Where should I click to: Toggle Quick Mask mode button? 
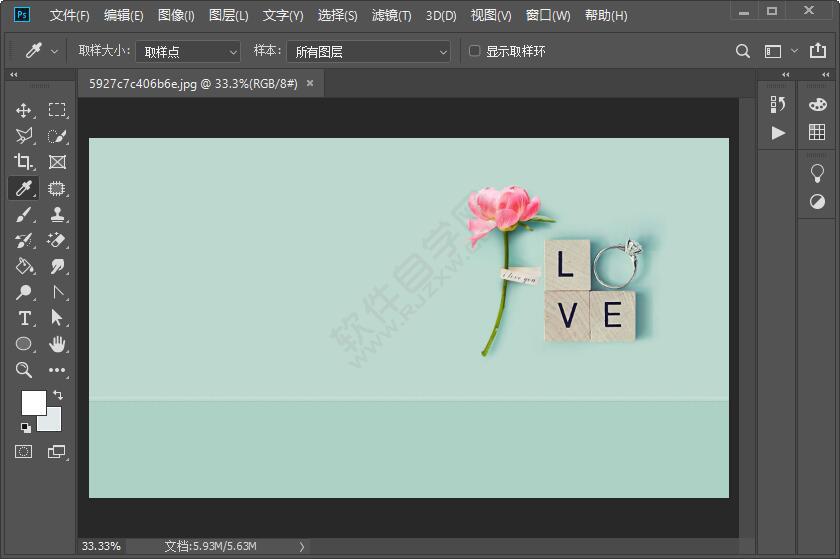tap(24, 452)
